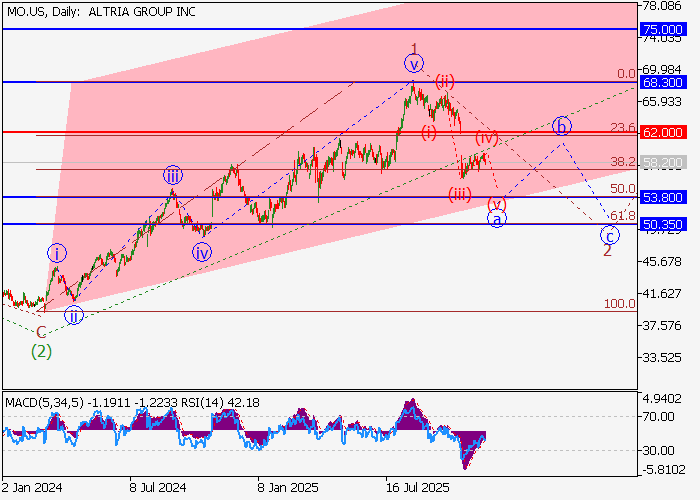700x500 pixels.
Task: Click the 37.576 price axis value
Action: click(x=662, y=326)
